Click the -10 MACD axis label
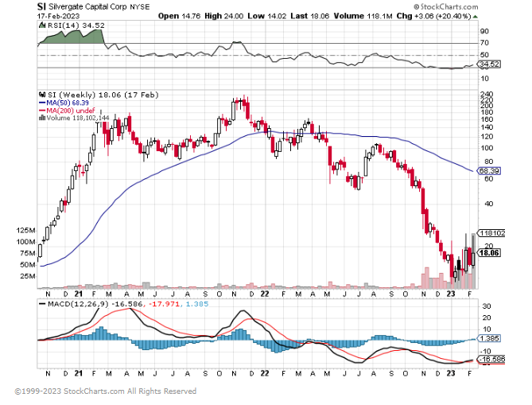 486,352
